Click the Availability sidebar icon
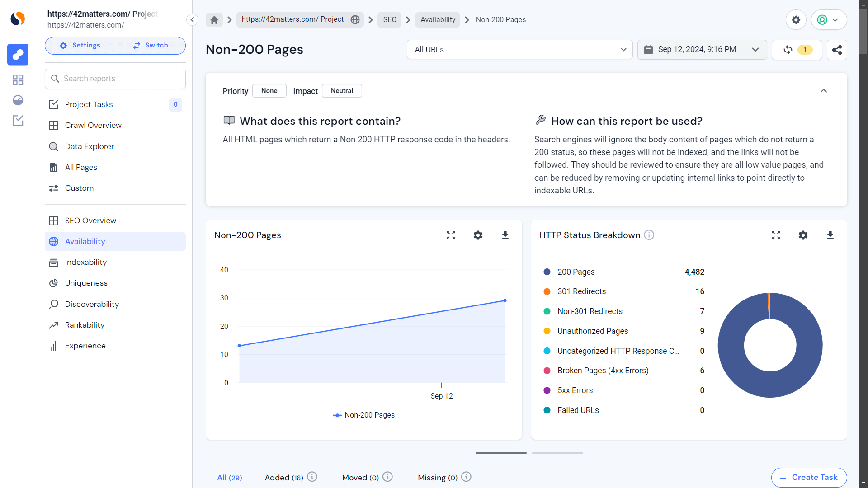The width and height of the screenshot is (868, 488). (54, 241)
